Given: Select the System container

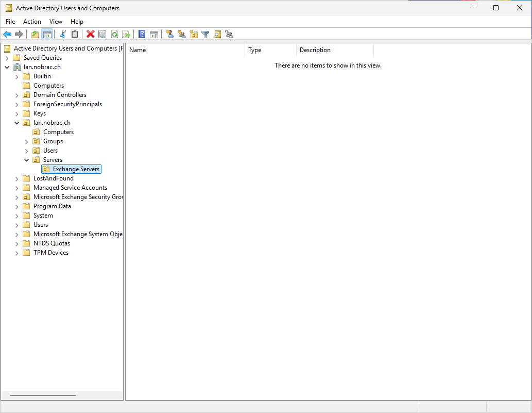Looking at the screenshot, I should (43, 216).
